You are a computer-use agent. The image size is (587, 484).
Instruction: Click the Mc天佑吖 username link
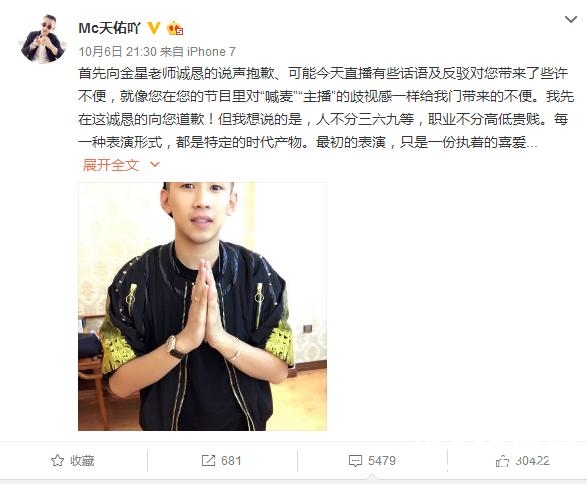click(110, 28)
